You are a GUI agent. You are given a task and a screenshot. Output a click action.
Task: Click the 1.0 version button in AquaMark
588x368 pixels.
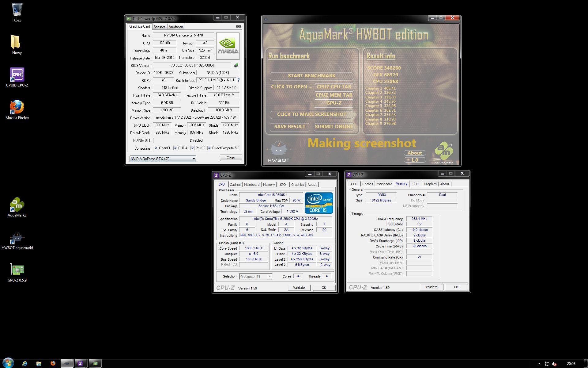[x=415, y=160]
